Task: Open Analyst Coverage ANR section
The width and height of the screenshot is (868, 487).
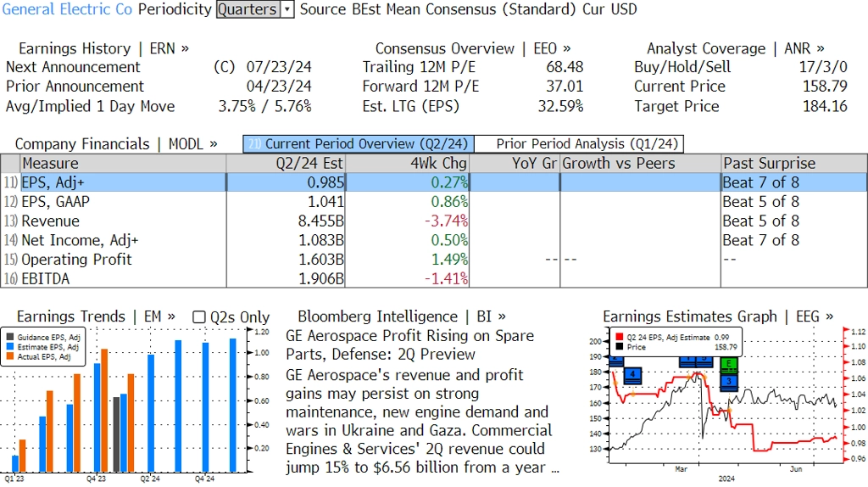Action: [x=735, y=48]
